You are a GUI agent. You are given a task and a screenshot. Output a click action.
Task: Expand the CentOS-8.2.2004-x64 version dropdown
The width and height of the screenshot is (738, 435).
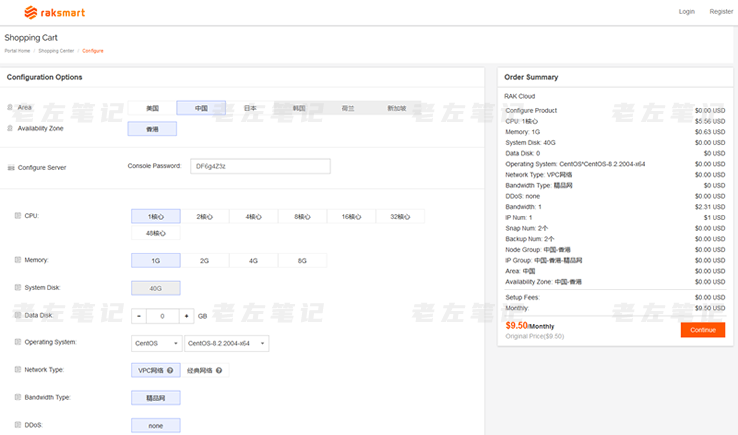[227, 343]
